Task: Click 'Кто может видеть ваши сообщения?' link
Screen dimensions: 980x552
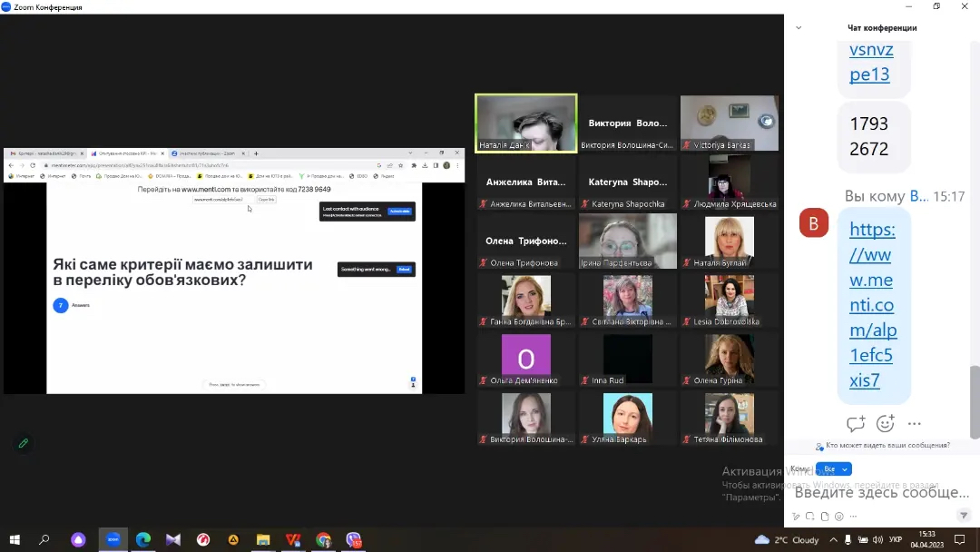Action: [887, 446]
